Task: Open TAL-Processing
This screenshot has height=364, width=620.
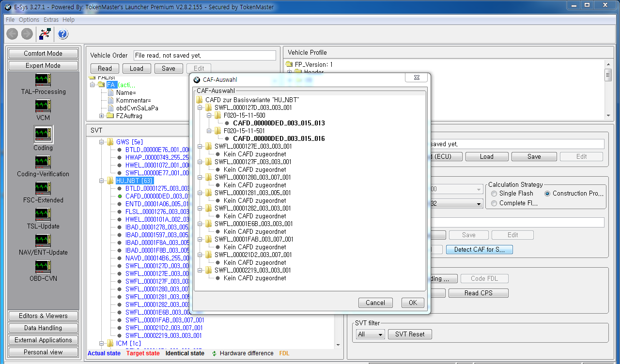Action: click(43, 83)
